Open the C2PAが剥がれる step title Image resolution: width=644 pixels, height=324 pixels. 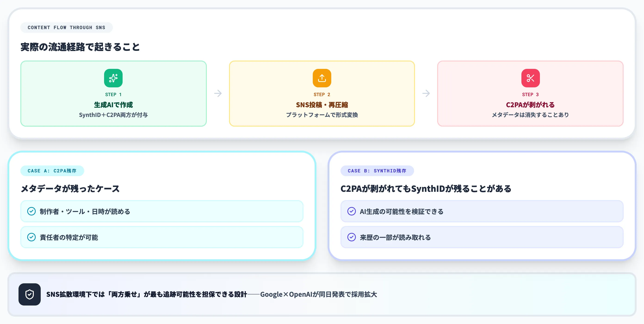[x=530, y=105]
